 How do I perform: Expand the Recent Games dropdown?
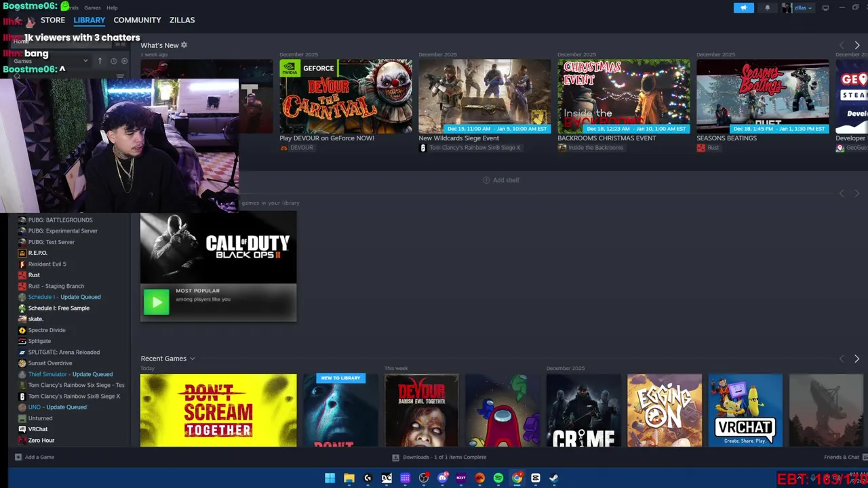pyautogui.click(x=192, y=359)
